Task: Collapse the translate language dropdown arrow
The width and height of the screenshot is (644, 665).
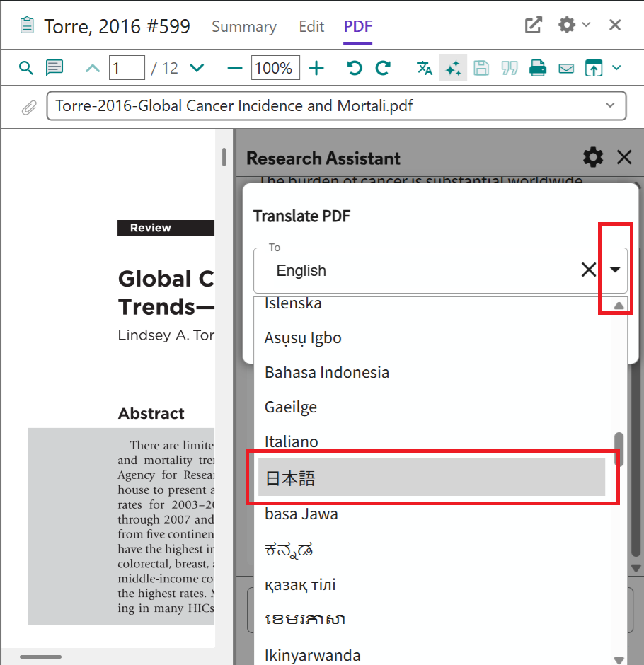Action: click(615, 270)
